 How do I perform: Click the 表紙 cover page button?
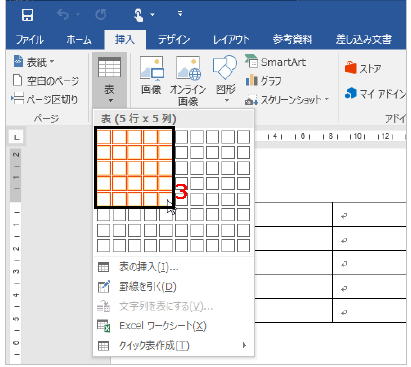[34, 62]
